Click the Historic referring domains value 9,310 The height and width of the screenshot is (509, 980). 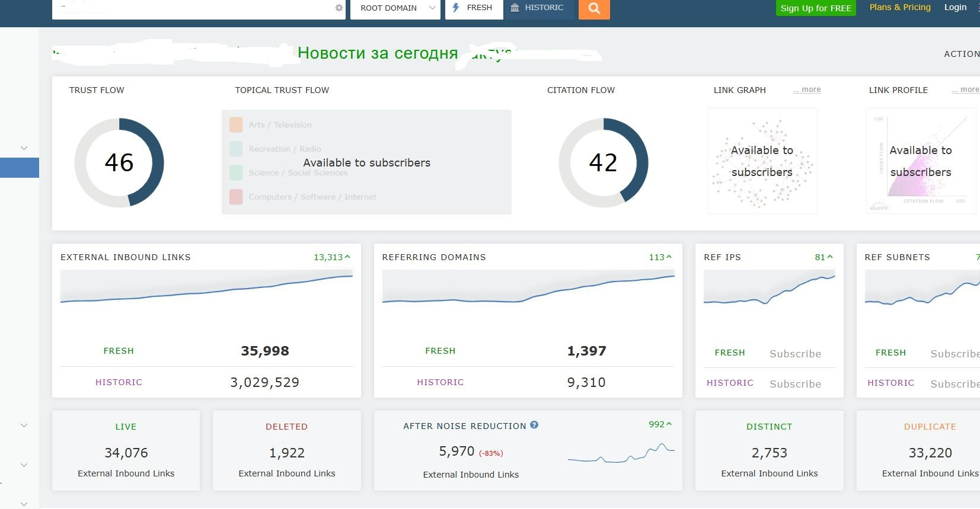pyautogui.click(x=587, y=382)
